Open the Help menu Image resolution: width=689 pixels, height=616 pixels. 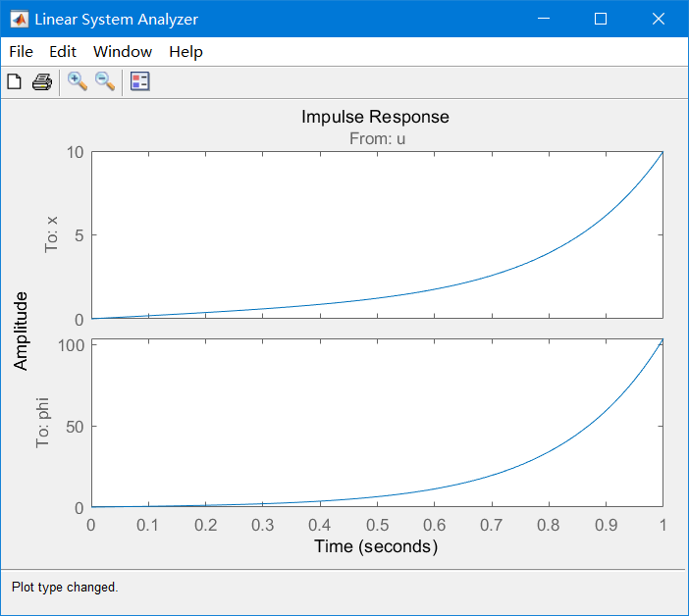click(185, 52)
